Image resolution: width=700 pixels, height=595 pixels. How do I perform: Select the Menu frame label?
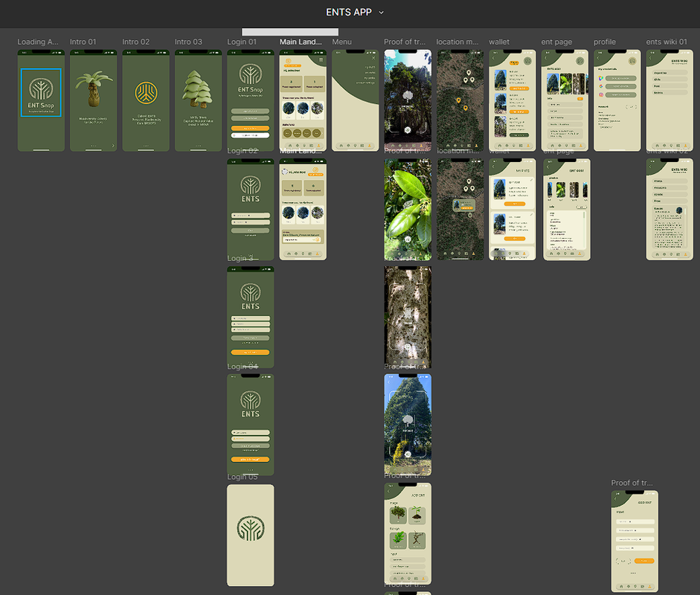coord(342,42)
